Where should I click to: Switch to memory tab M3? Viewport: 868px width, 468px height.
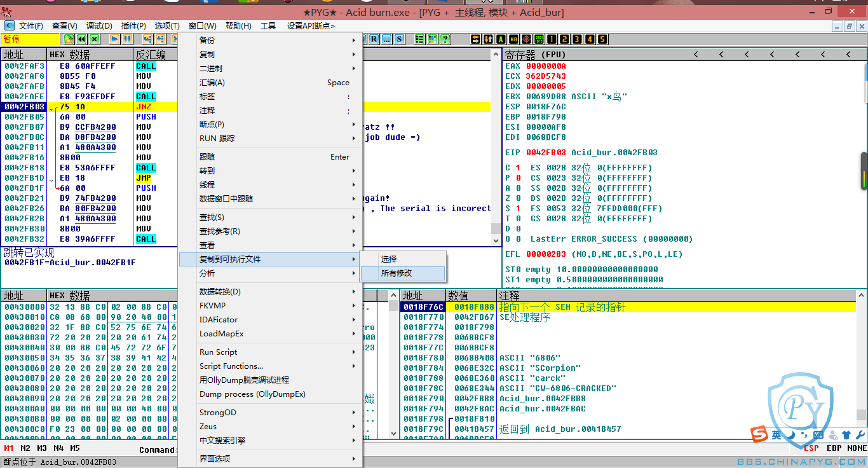click(x=42, y=448)
